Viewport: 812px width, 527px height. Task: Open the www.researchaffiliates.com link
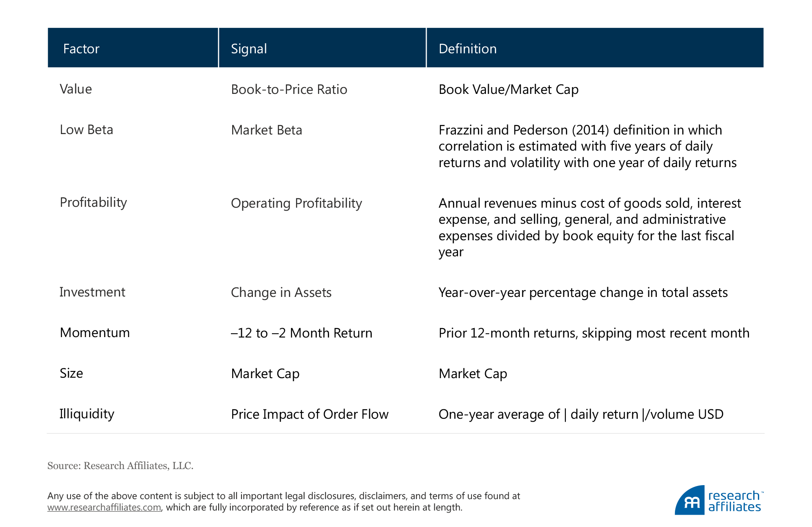104,508
